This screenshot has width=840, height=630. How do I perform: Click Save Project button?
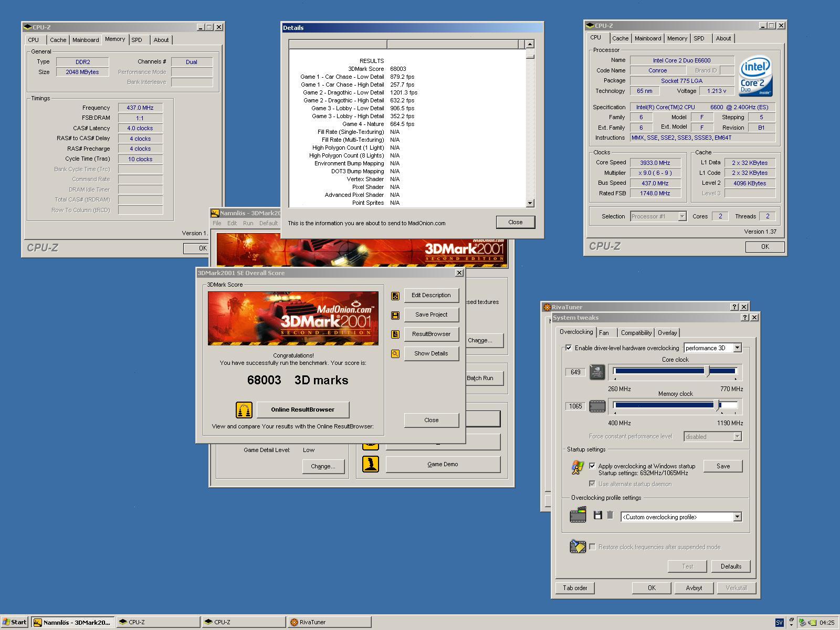pyautogui.click(x=431, y=314)
